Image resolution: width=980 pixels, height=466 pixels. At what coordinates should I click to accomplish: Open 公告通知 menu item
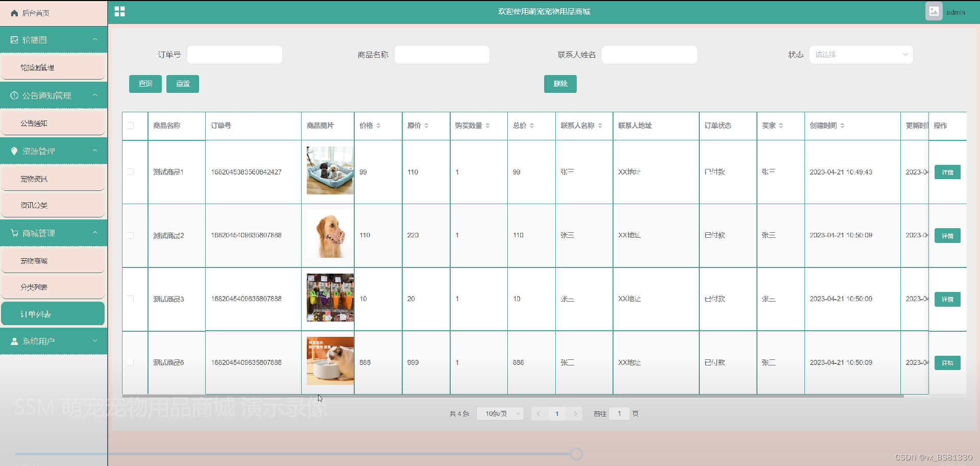pyautogui.click(x=53, y=123)
